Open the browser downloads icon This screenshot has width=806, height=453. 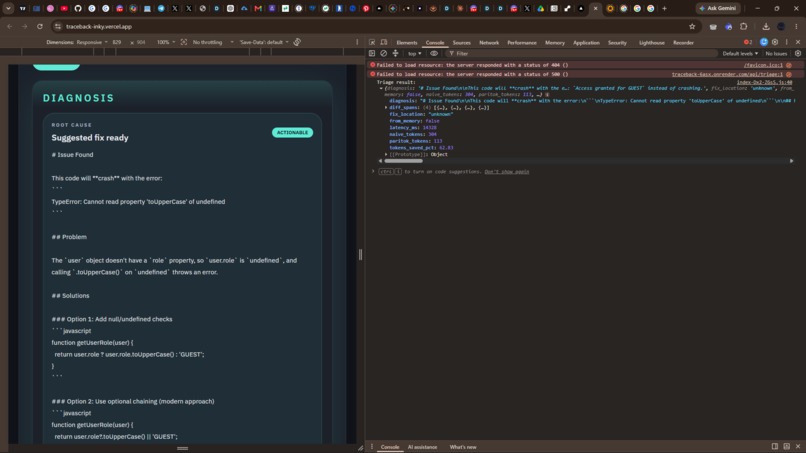765,26
